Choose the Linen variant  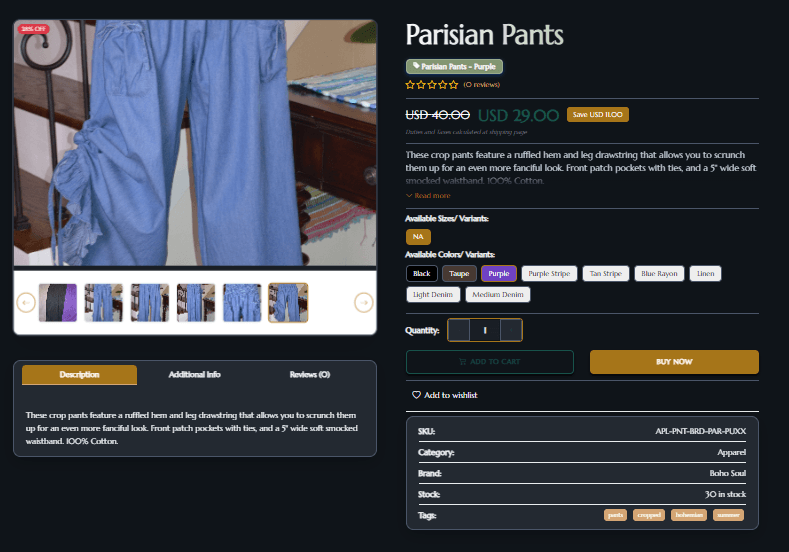click(705, 273)
